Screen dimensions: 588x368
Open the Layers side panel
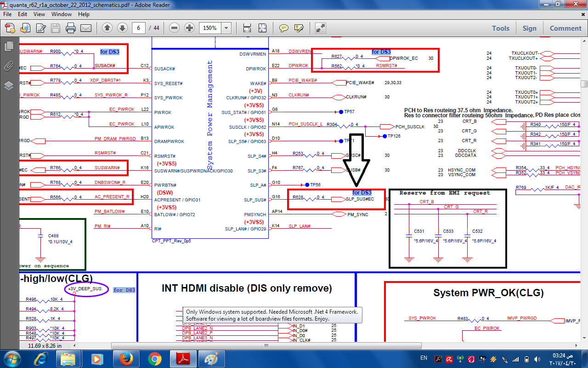pyautogui.click(x=9, y=86)
